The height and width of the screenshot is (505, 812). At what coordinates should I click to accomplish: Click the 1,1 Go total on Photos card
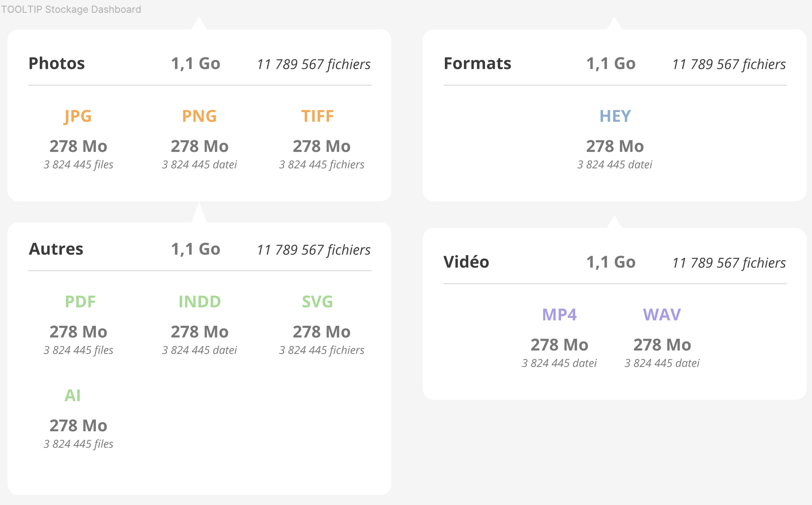click(x=196, y=64)
